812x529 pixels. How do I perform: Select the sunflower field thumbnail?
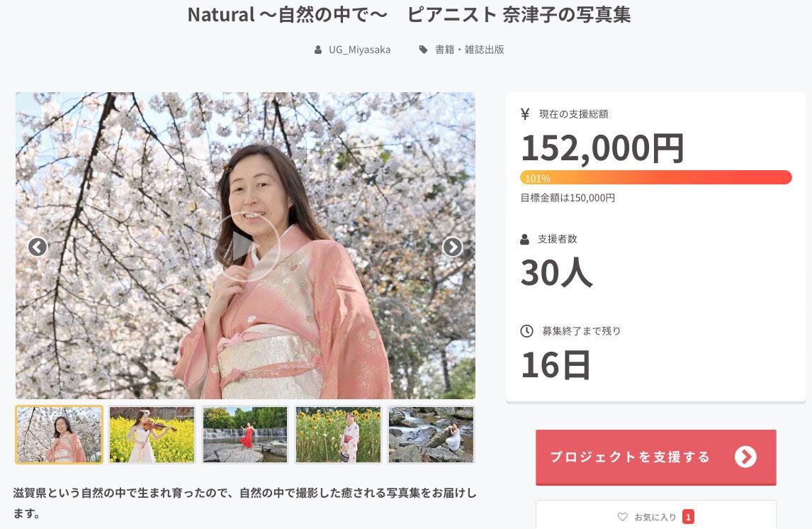[338, 434]
